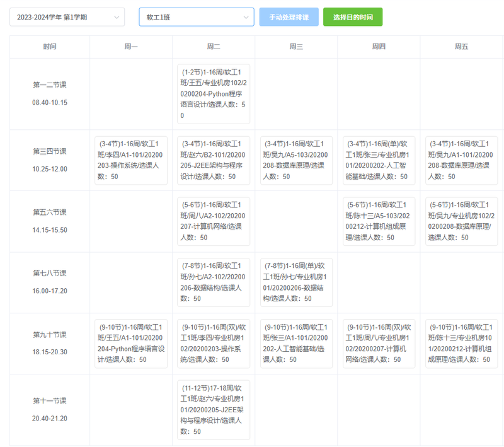Select Thursday 3-4节 人工智能基础 card
The width and height of the screenshot is (504, 447).
[x=379, y=161]
